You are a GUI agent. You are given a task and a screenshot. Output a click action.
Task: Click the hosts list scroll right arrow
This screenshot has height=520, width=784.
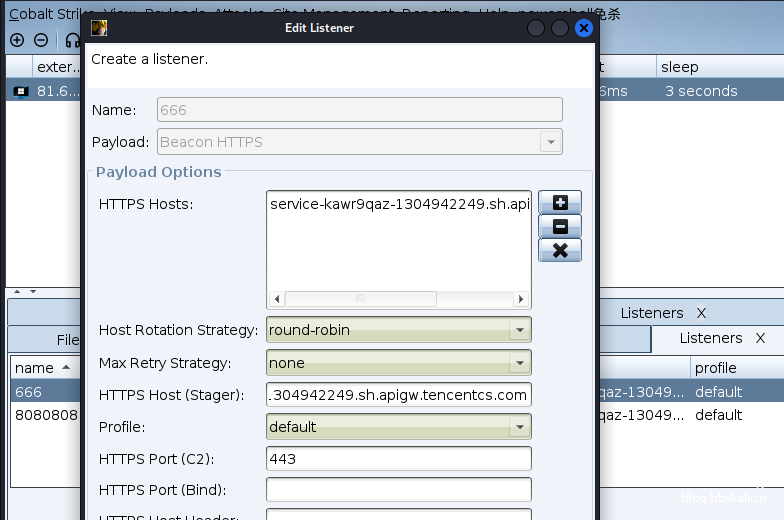520,299
